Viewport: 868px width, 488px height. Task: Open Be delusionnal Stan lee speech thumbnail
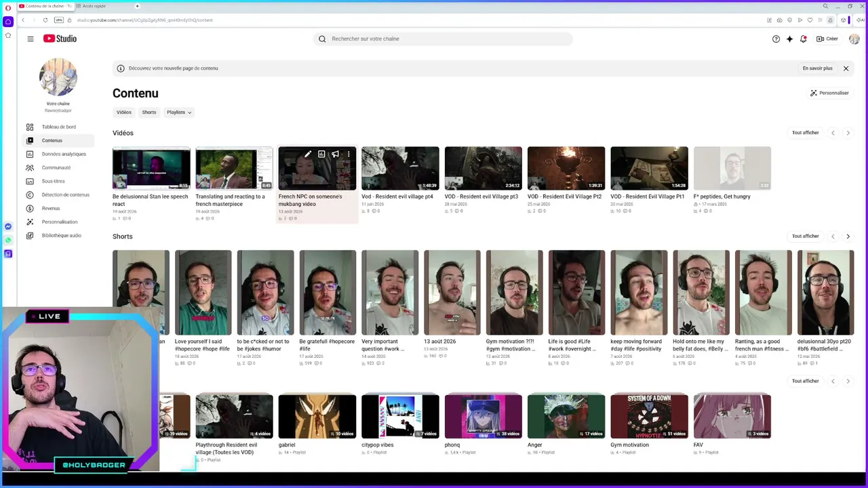(151, 168)
